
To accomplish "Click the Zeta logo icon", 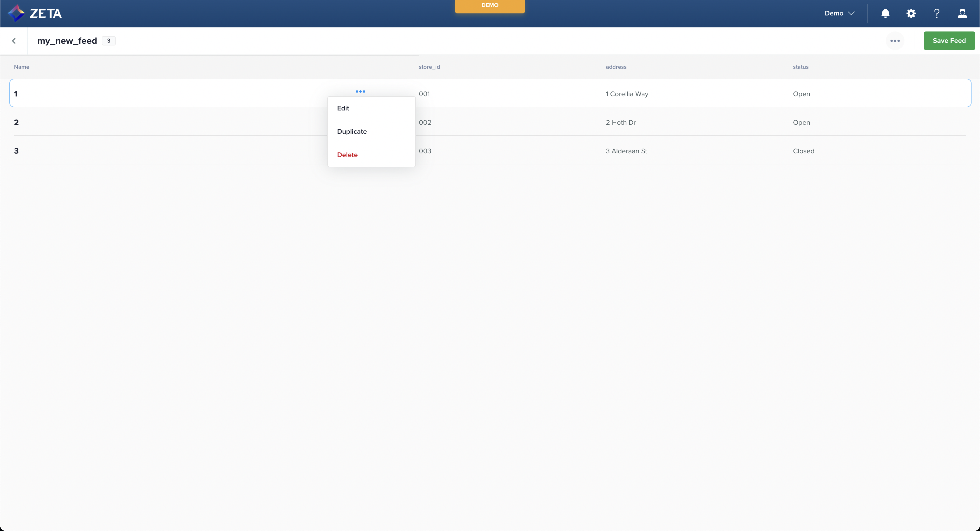I will [16, 13].
